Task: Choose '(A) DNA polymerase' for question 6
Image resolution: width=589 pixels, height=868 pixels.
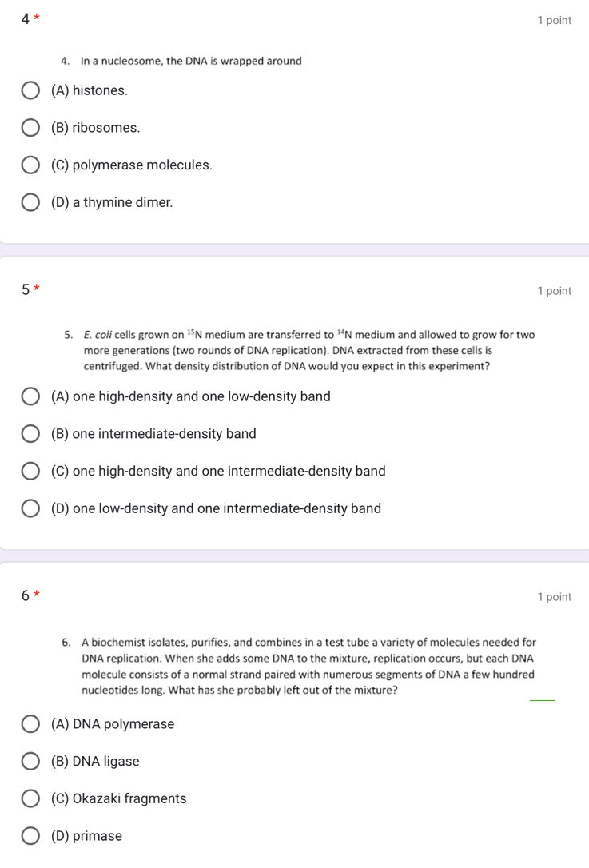Action: [30, 724]
